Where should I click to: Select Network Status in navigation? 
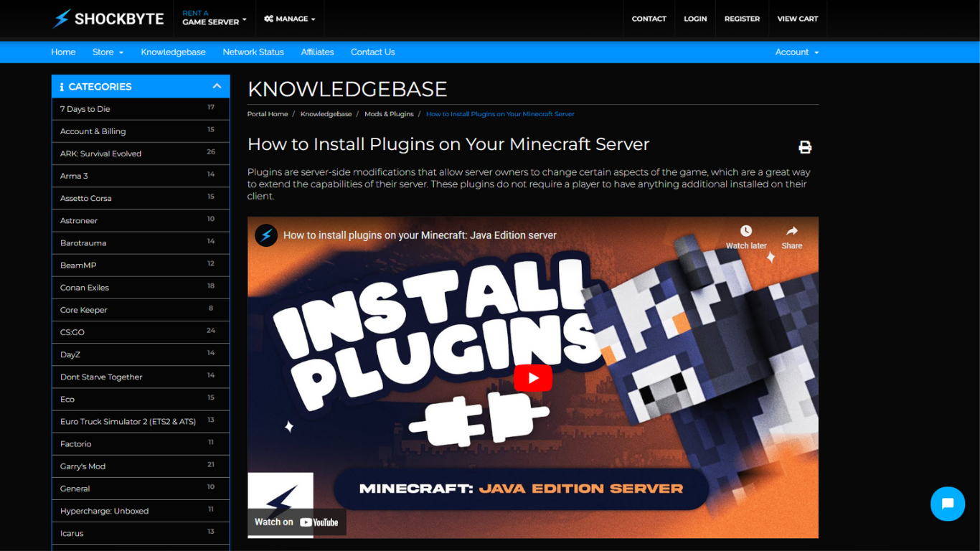253,52
